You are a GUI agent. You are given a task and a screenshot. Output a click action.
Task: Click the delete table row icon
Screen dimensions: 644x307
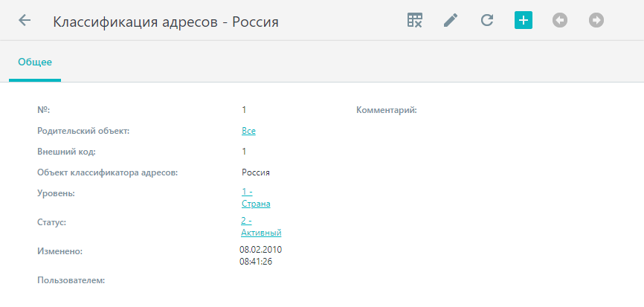tap(414, 20)
